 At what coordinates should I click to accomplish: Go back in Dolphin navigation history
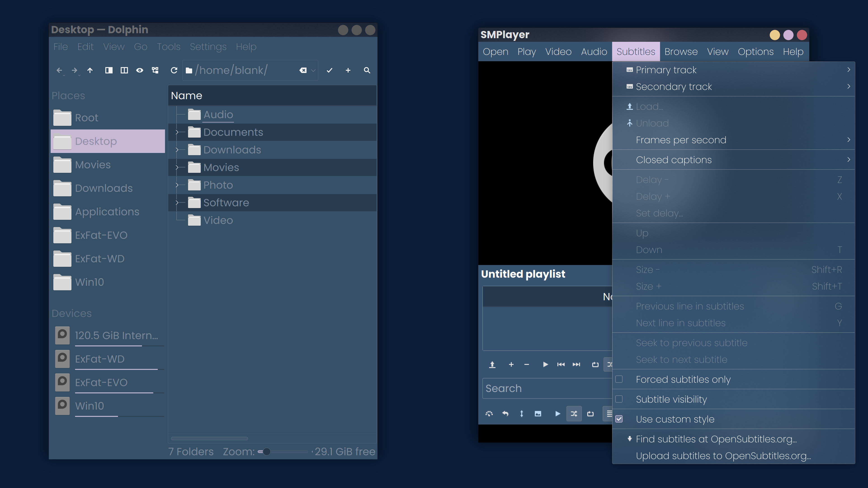click(59, 70)
